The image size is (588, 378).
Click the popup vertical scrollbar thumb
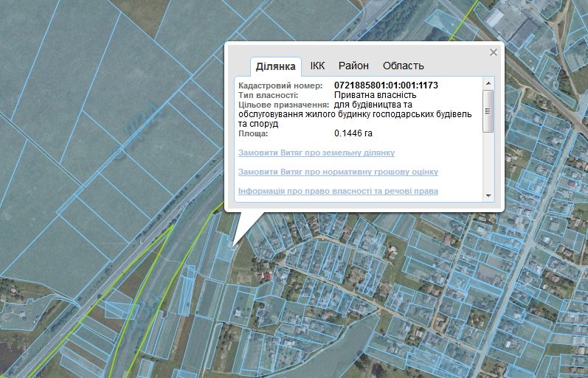tap(488, 112)
